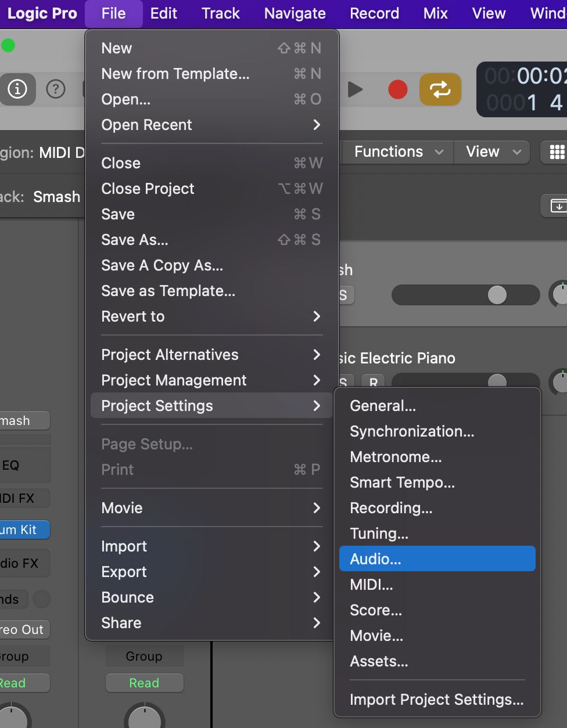Click the Audio FX slot

(x=25, y=563)
